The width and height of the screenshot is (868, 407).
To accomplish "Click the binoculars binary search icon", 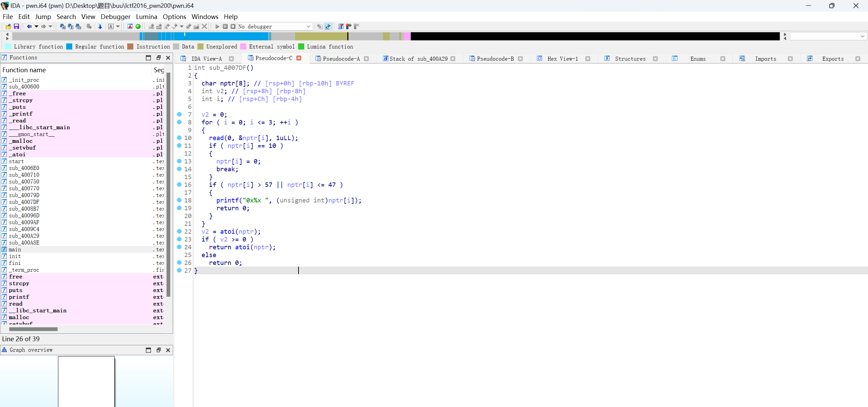I will [78, 26].
